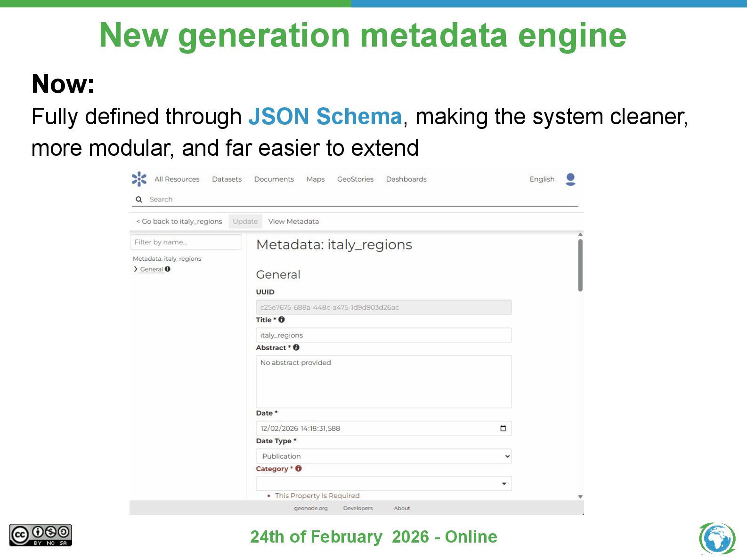Click the Filter by name input
Image resolution: width=747 pixels, height=560 pixels.
coord(186,242)
